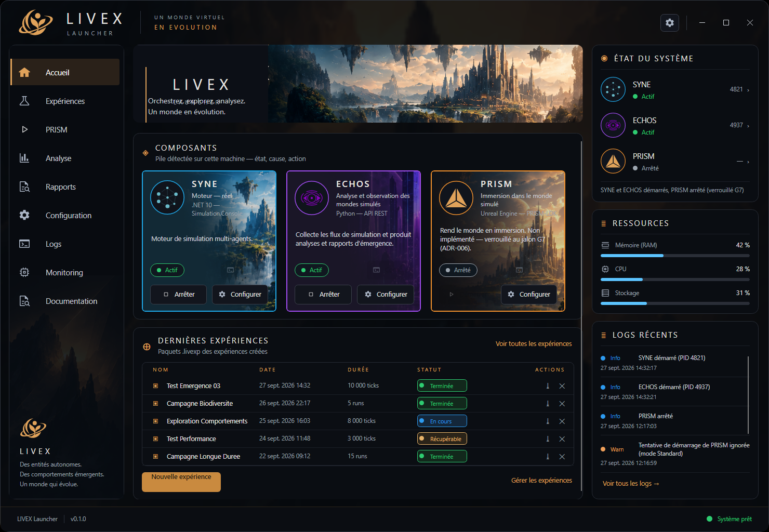Delete the Test Performance experiment

tap(562, 439)
